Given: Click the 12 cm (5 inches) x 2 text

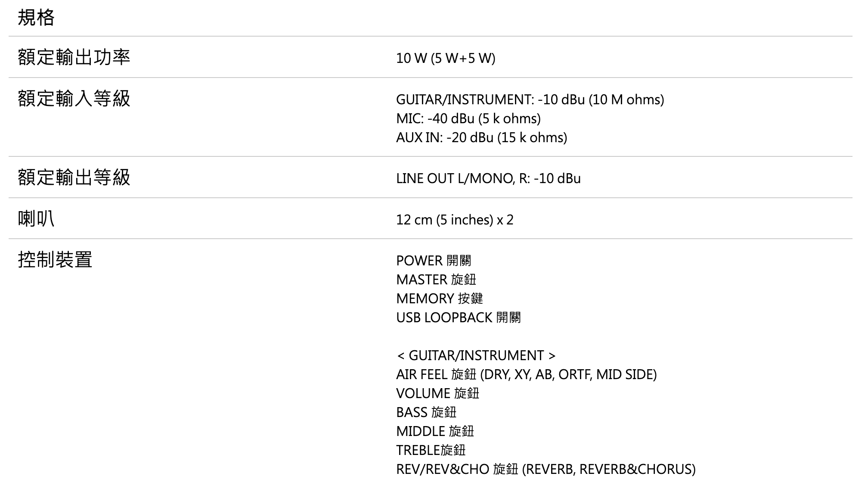Looking at the screenshot, I should [x=454, y=220].
